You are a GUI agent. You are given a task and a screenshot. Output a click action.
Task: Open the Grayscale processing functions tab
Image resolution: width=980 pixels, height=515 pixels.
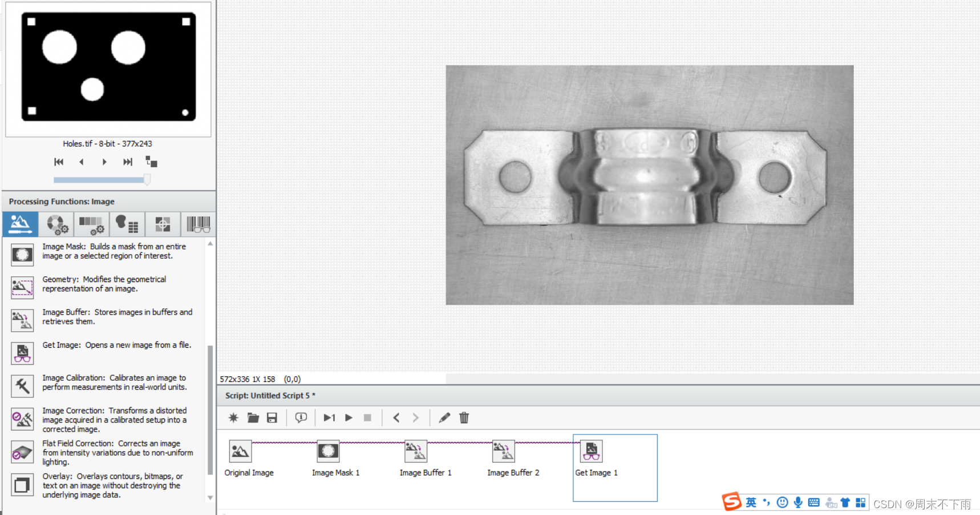(91, 224)
